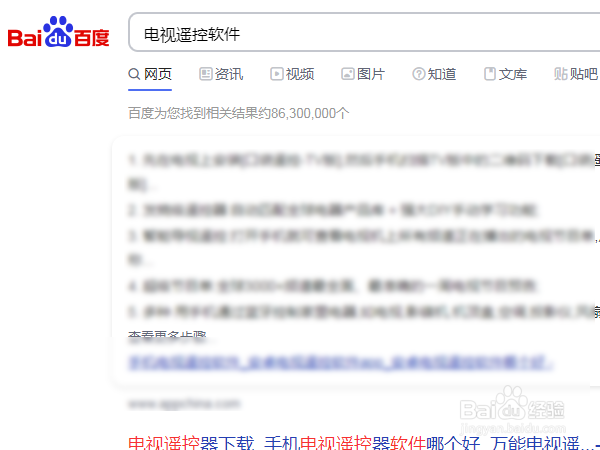Open the 贴吧 tab
600x450 pixels.
576,74
